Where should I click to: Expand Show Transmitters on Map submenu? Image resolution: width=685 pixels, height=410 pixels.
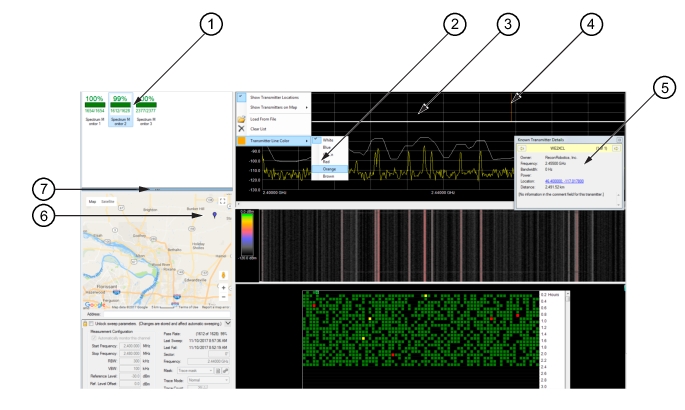[x=274, y=107]
